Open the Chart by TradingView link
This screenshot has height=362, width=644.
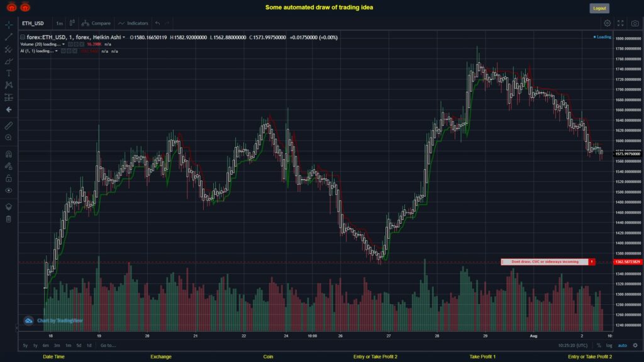point(53,321)
